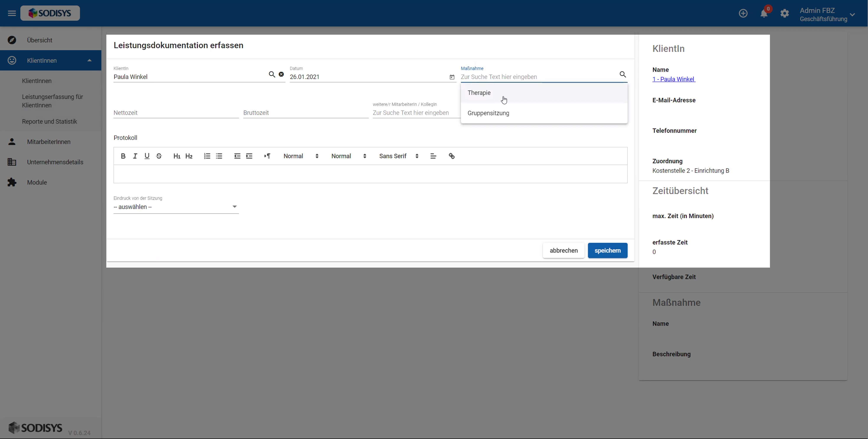This screenshot has height=439, width=868.
Task: Click the Maßnahme search magnifier icon
Action: [x=623, y=74]
